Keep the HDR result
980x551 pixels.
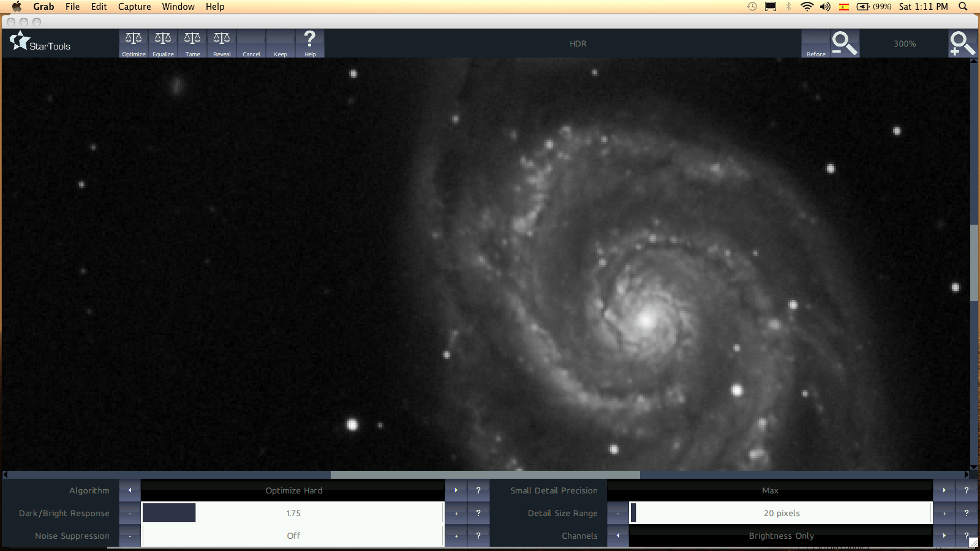[x=281, y=43]
